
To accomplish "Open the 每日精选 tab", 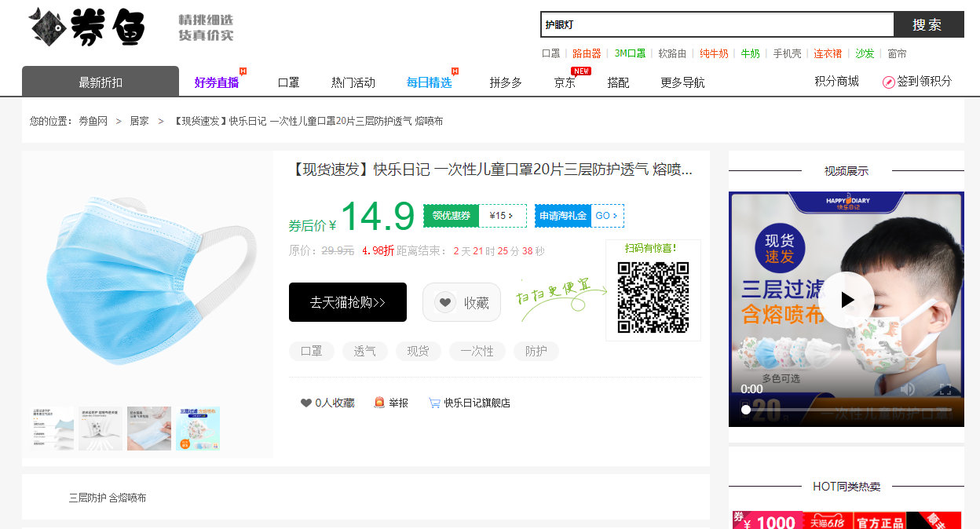I will [x=429, y=82].
